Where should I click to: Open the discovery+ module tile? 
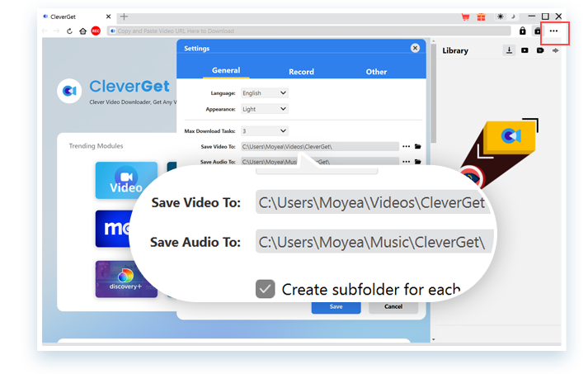click(x=126, y=279)
